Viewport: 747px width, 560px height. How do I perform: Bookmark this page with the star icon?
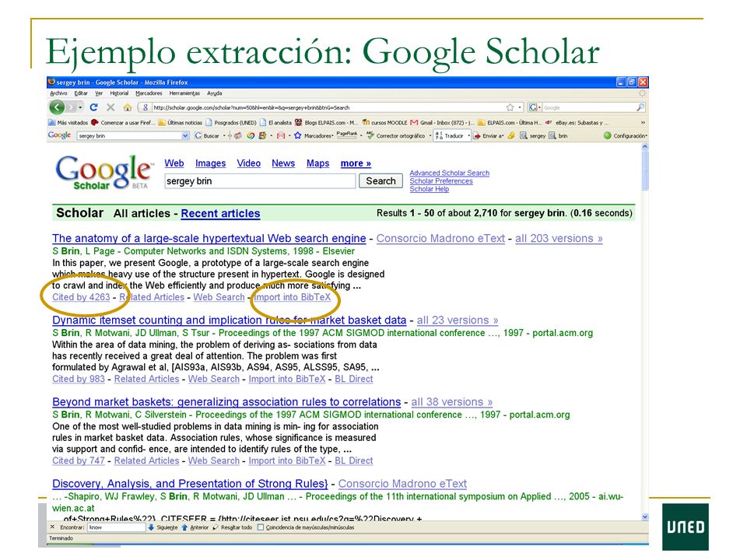click(510, 107)
